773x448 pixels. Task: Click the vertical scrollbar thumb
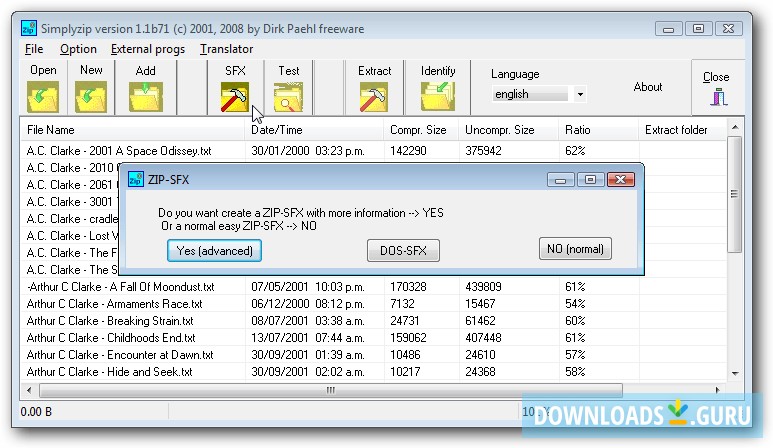pos(735,194)
